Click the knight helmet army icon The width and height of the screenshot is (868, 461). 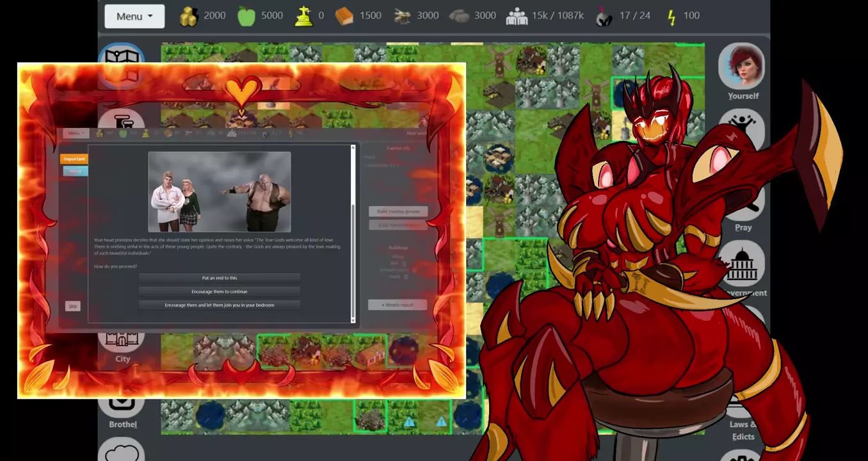(x=604, y=16)
